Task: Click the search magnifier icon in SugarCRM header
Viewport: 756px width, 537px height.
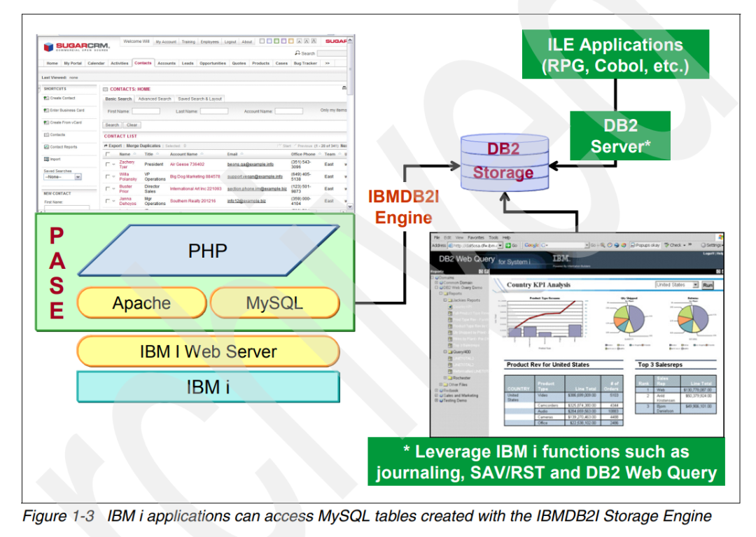Action: pos(297,53)
